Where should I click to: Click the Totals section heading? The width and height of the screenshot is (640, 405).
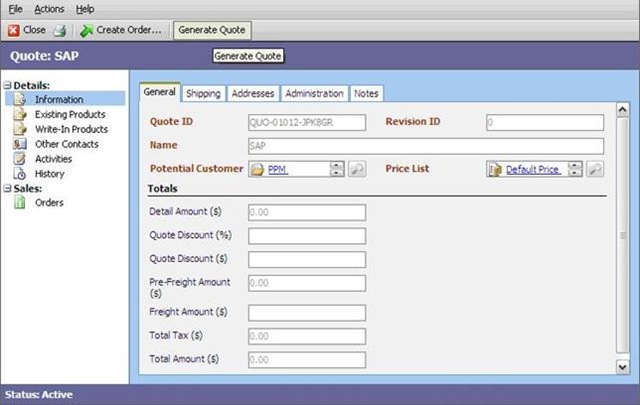162,189
